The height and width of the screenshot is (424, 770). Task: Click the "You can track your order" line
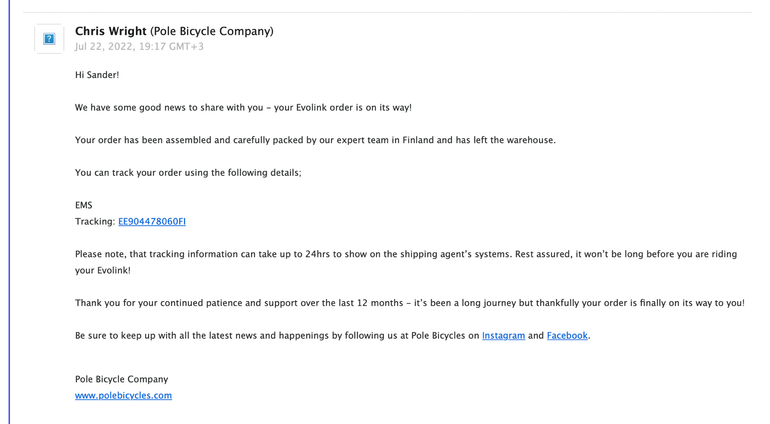(x=188, y=173)
